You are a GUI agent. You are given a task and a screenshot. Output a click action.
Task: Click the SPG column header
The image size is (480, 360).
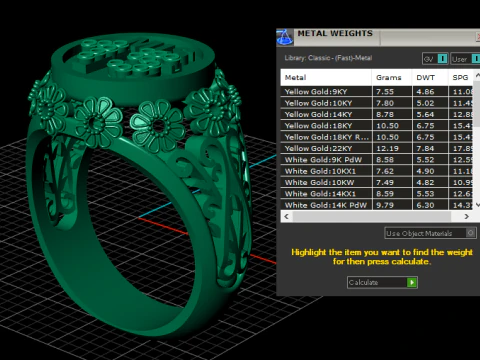(x=461, y=77)
